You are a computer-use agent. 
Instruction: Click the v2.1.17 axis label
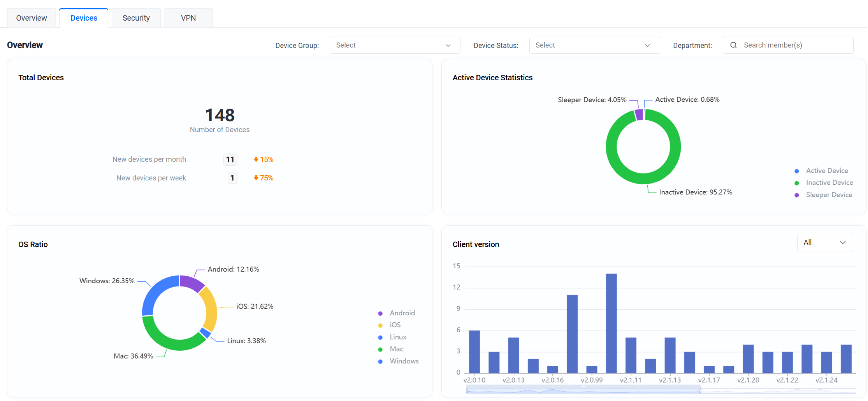point(709,380)
